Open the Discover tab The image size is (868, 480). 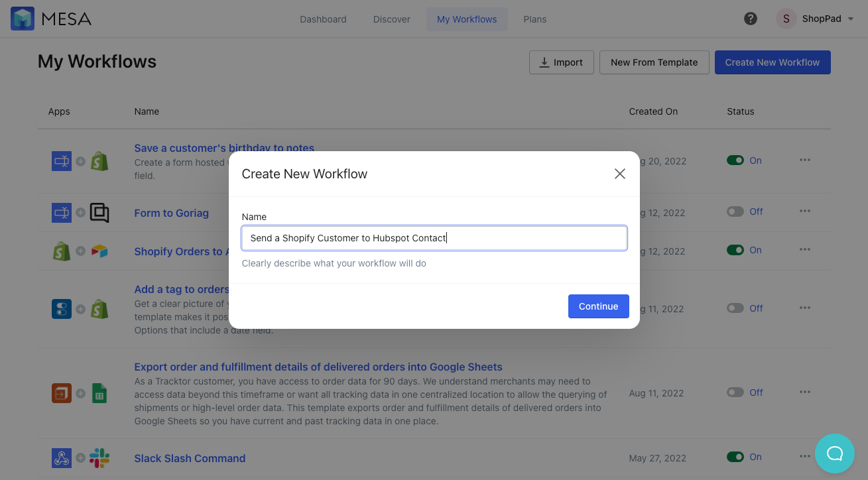pyautogui.click(x=392, y=19)
